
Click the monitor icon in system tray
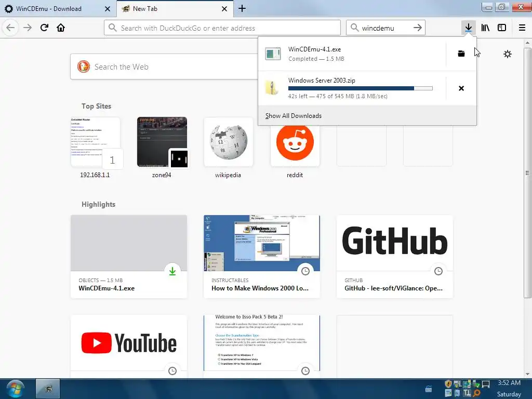pyautogui.click(x=486, y=384)
